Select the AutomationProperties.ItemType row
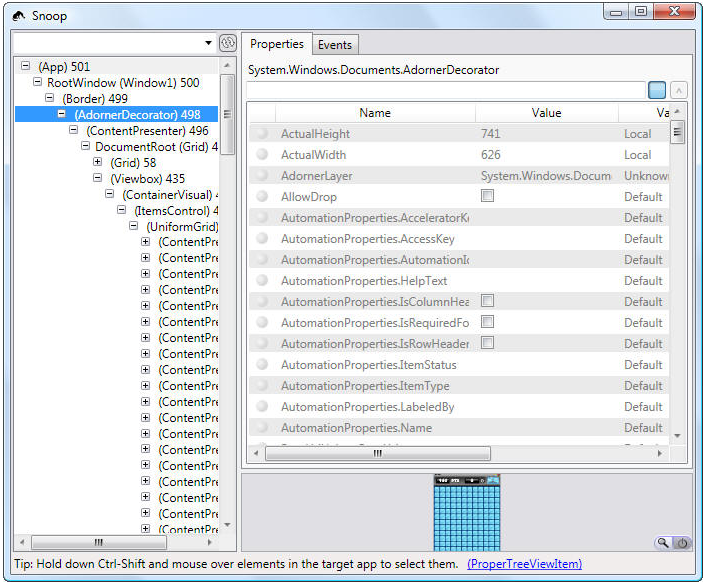 click(459, 385)
